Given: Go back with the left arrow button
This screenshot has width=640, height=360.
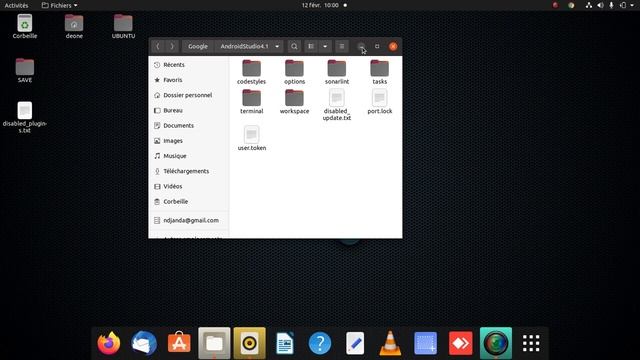Looking at the screenshot, I should pyautogui.click(x=158, y=47).
